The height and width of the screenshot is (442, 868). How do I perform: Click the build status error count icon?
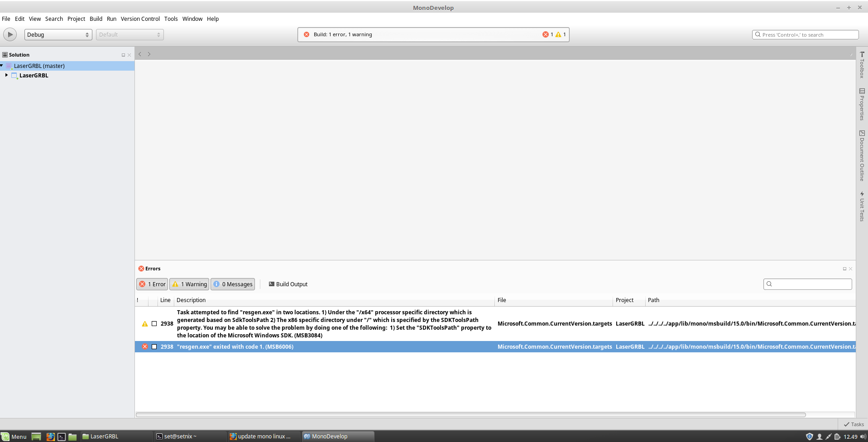pos(546,34)
